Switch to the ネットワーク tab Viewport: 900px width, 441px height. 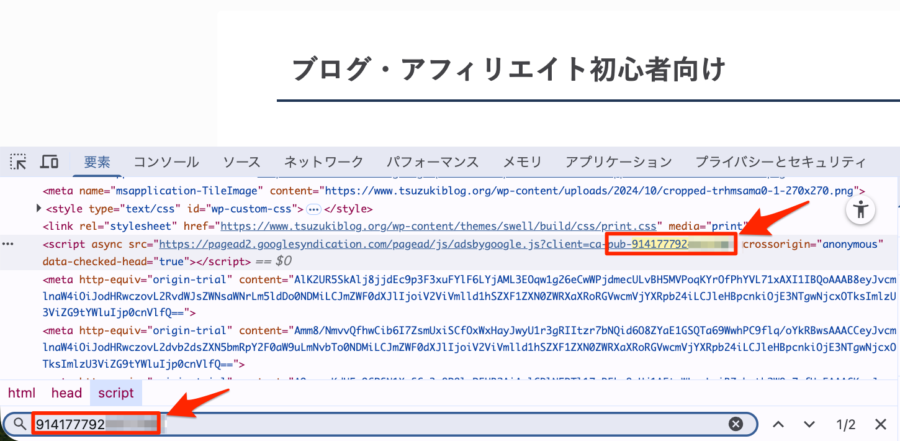tap(323, 162)
